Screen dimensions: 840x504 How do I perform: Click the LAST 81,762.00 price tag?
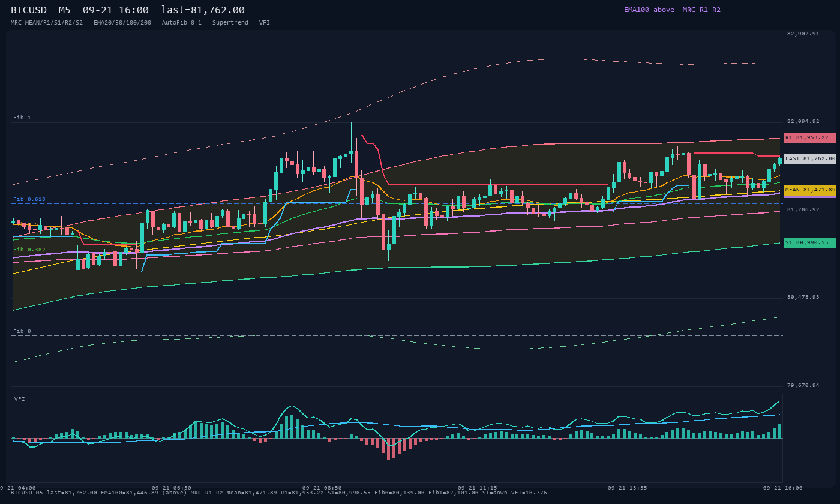pos(809,158)
